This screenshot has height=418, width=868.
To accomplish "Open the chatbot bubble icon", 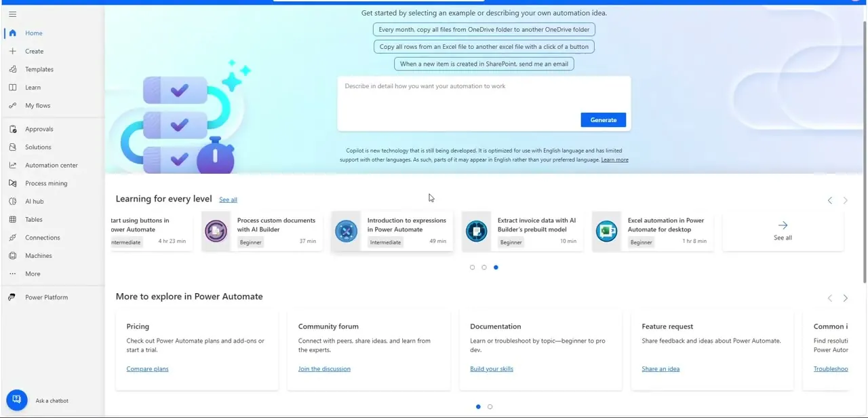I will click(17, 400).
